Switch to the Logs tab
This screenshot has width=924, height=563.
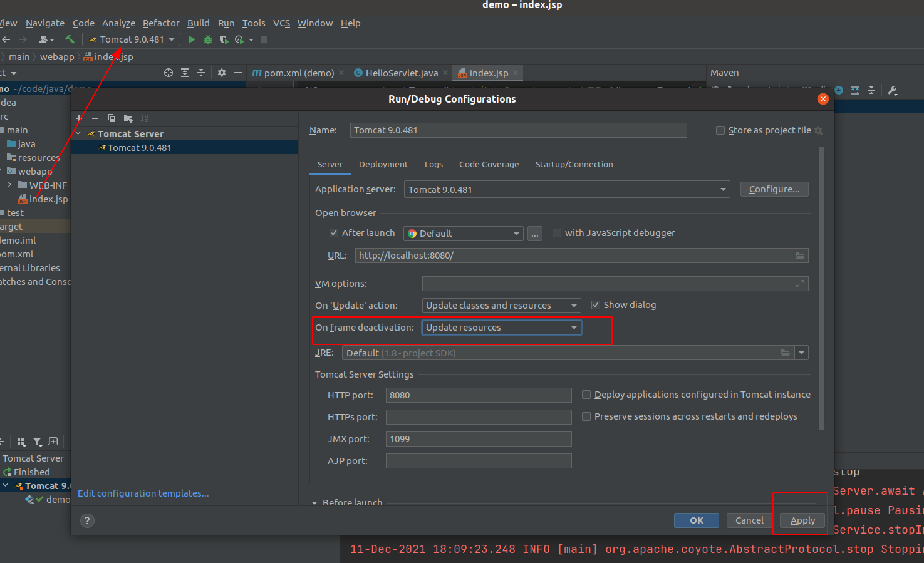[x=433, y=164]
